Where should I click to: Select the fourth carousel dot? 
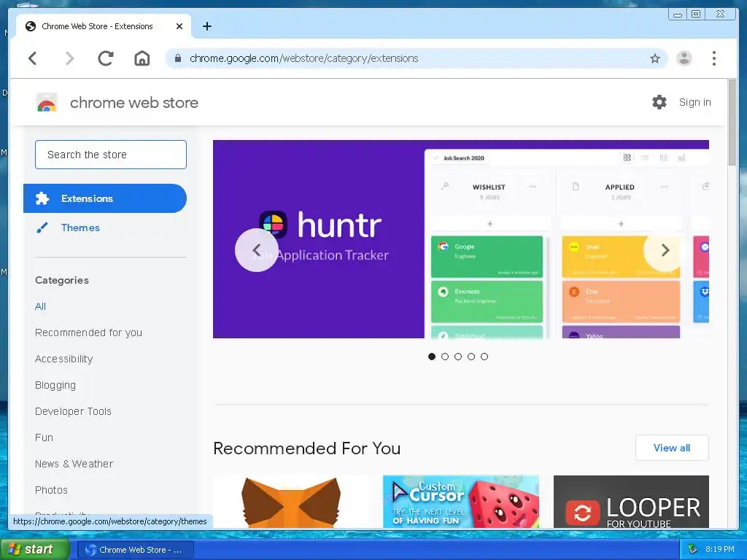click(471, 356)
